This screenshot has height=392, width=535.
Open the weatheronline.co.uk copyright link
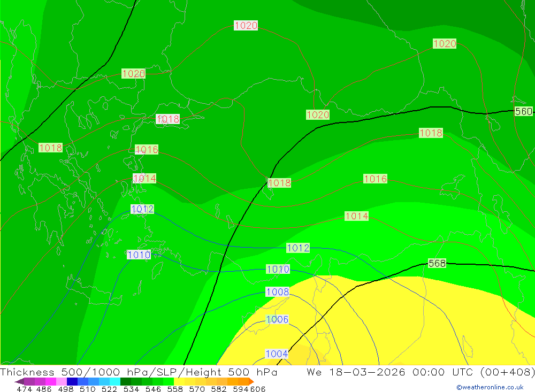pos(490,387)
